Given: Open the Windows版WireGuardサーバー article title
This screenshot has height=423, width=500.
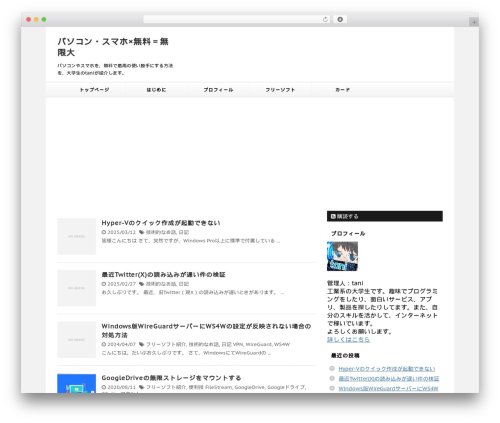Looking at the screenshot, I should click(206, 330).
